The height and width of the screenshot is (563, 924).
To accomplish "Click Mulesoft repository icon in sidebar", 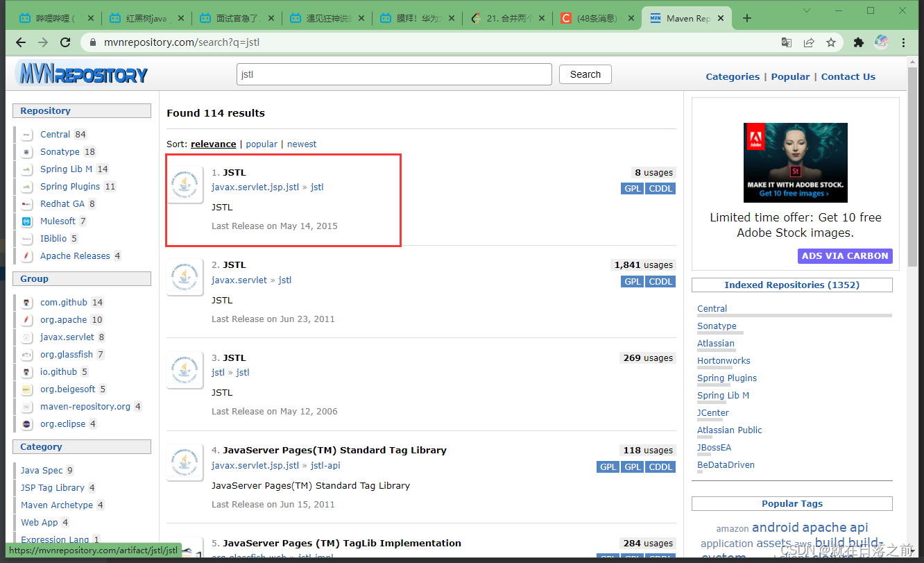I will (26, 221).
